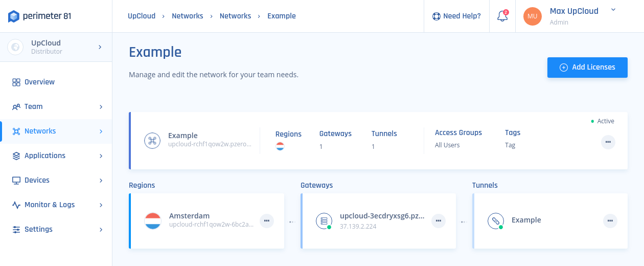Image resolution: width=644 pixels, height=266 pixels.
Task: Click the Amsterdam region flag icon
Action: tap(153, 221)
